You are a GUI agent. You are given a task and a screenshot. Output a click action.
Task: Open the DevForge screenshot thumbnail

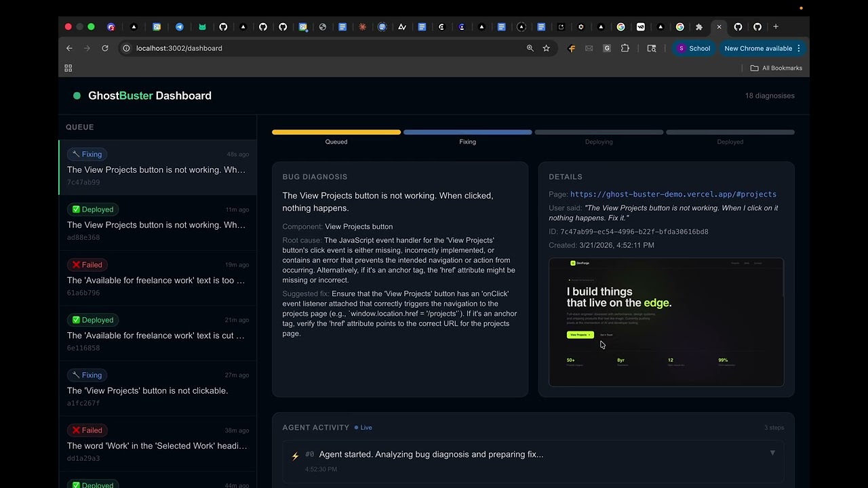point(667,322)
